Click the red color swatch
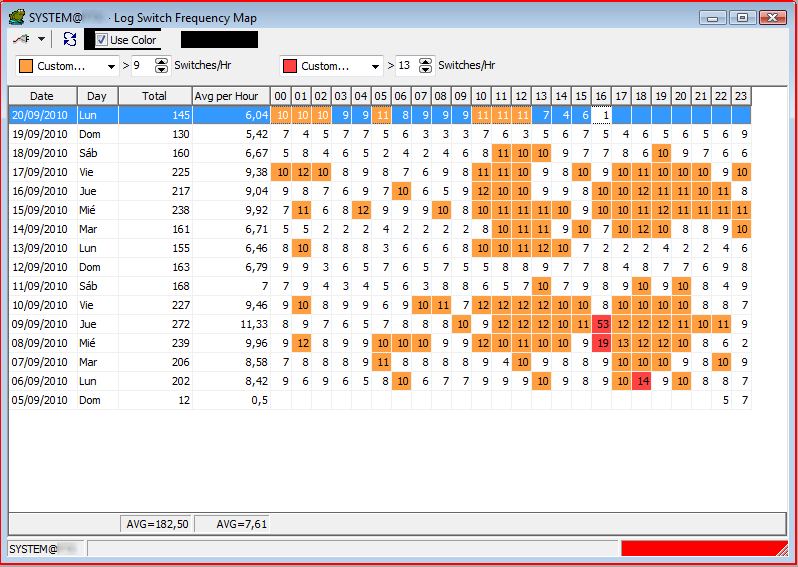This screenshot has width=798, height=567. (290, 66)
